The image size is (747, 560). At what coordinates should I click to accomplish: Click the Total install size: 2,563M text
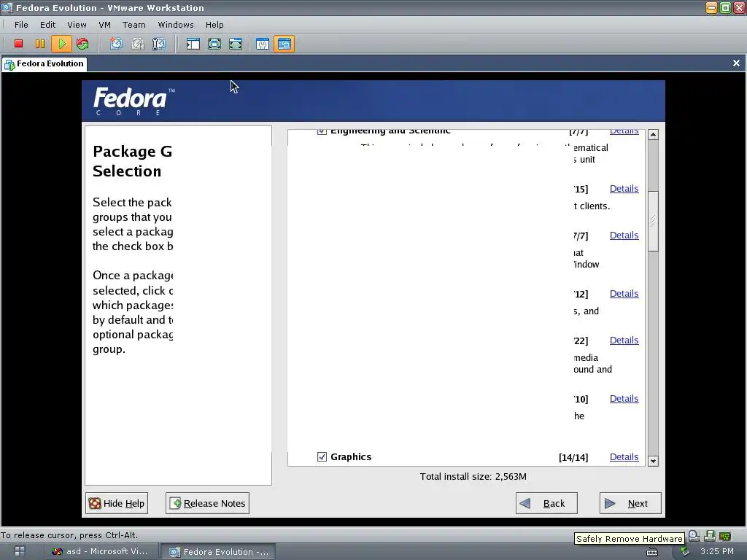click(473, 477)
